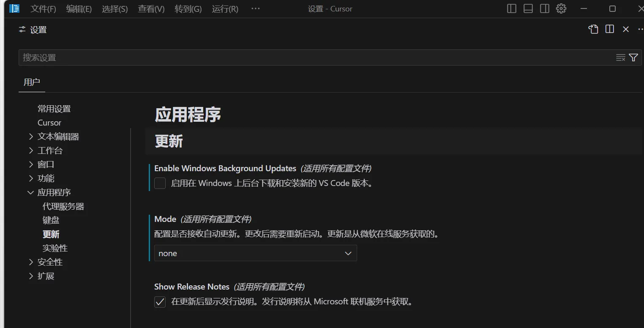The image size is (644, 328).
Task: Expand 工作台 tree section
Action: [31, 150]
